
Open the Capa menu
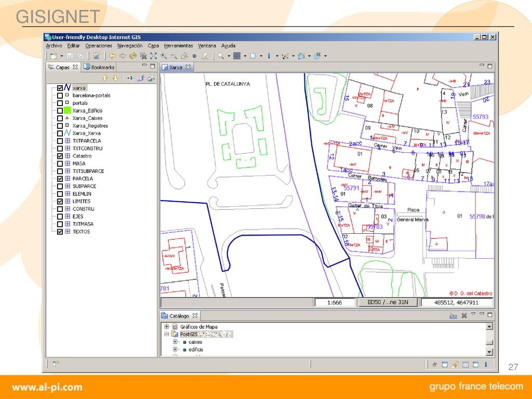pyautogui.click(x=153, y=46)
